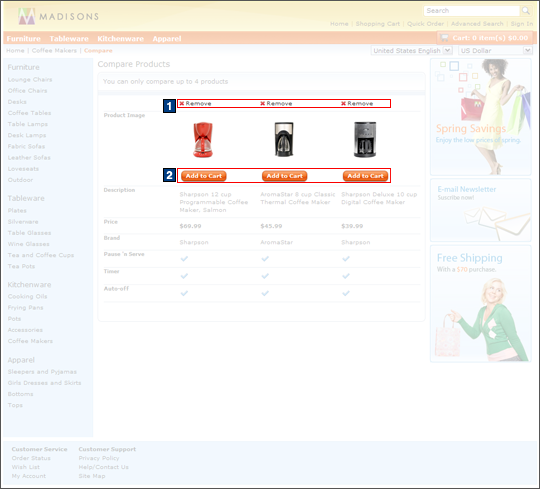Open Coffee Makers in the sidebar

(30, 341)
